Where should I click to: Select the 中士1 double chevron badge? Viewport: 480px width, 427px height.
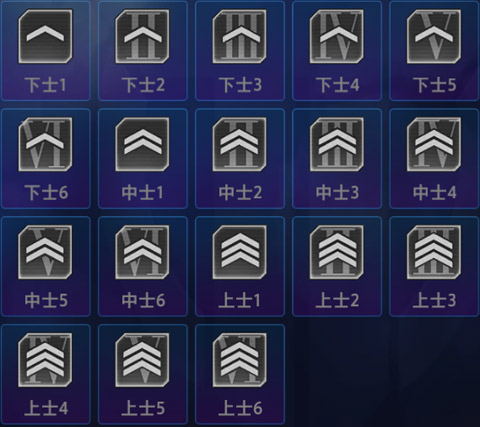(x=142, y=144)
